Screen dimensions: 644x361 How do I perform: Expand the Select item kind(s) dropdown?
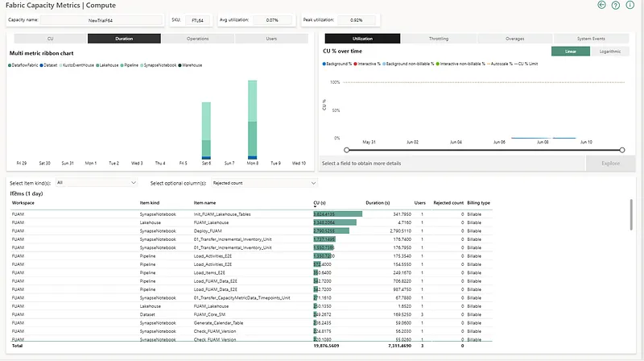[96, 183]
